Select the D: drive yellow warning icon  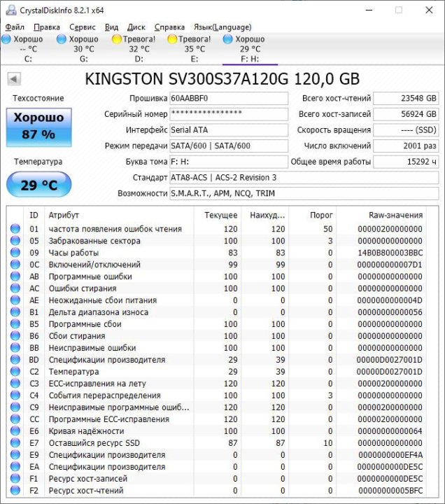117,40
